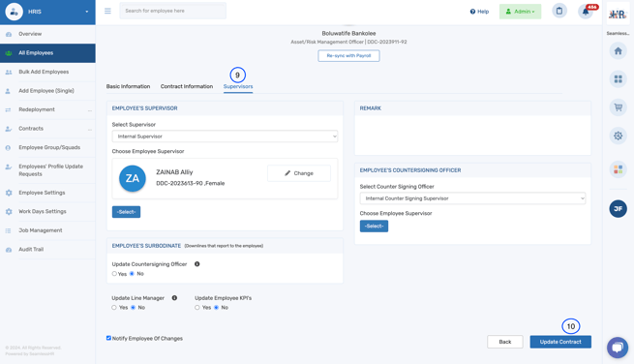Select Yes for Update Employee KPI's
This screenshot has height=364, width=634.
tap(197, 308)
